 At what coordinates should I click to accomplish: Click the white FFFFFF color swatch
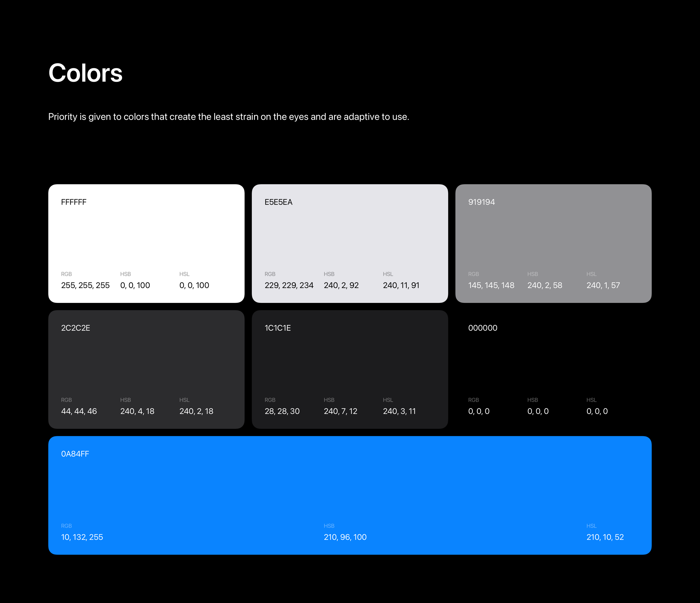coord(146,236)
